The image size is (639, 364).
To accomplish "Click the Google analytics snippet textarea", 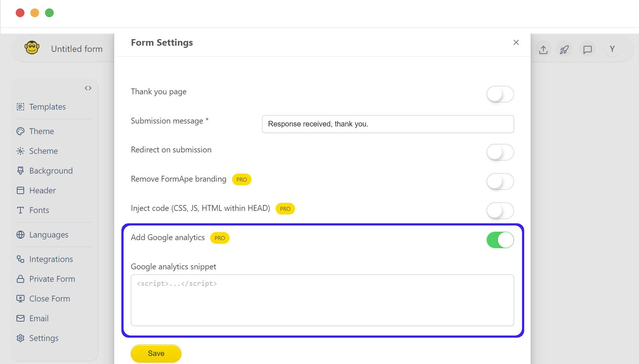I will coord(322,300).
